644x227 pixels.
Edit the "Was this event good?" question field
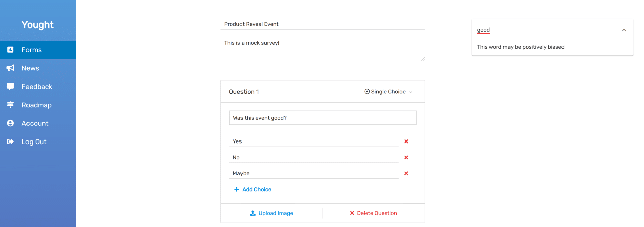(322, 118)
